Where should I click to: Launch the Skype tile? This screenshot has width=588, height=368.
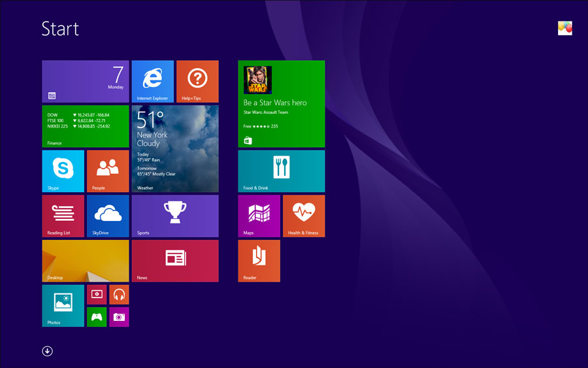pos(63,171)
